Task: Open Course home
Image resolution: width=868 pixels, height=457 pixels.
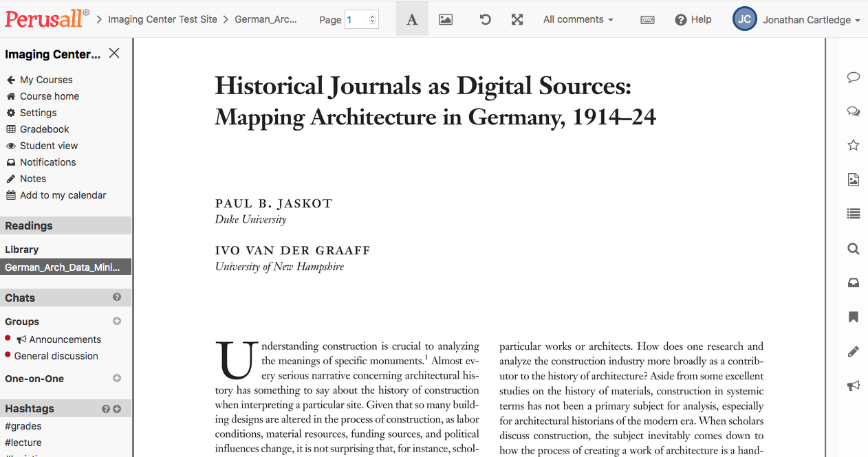Action: (43, 96)
